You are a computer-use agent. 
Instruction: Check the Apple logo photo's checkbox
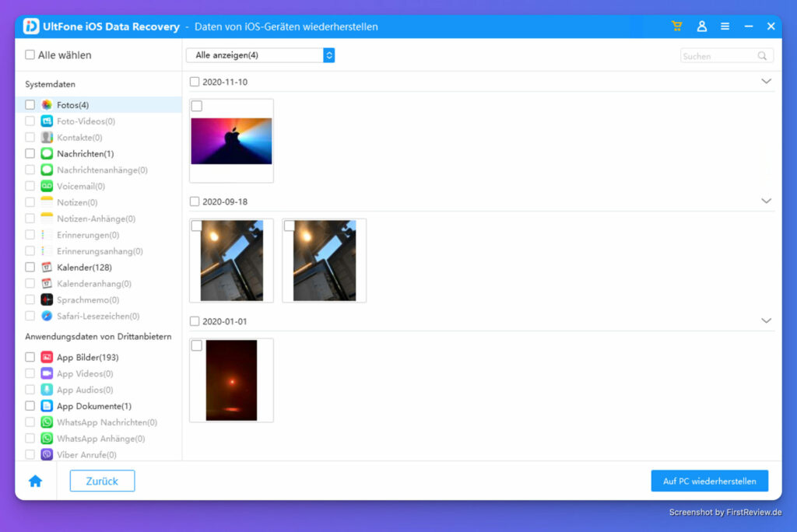tap(197, 106)
